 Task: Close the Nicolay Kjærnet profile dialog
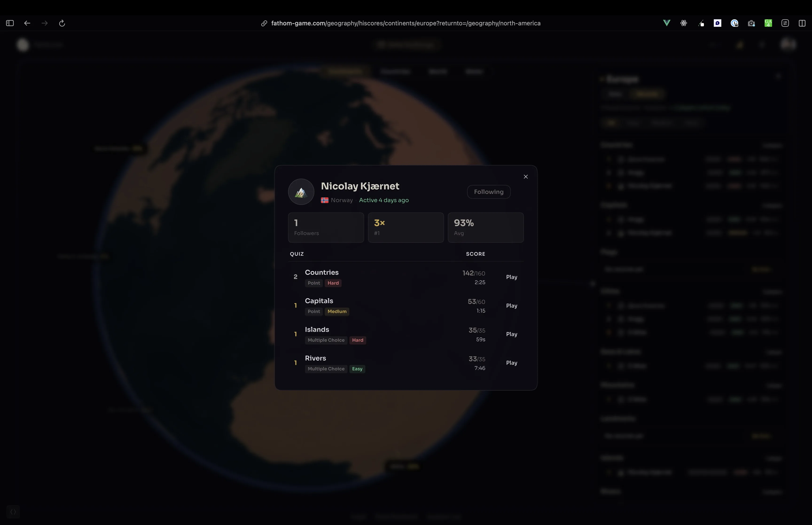[x=525, y=176]
